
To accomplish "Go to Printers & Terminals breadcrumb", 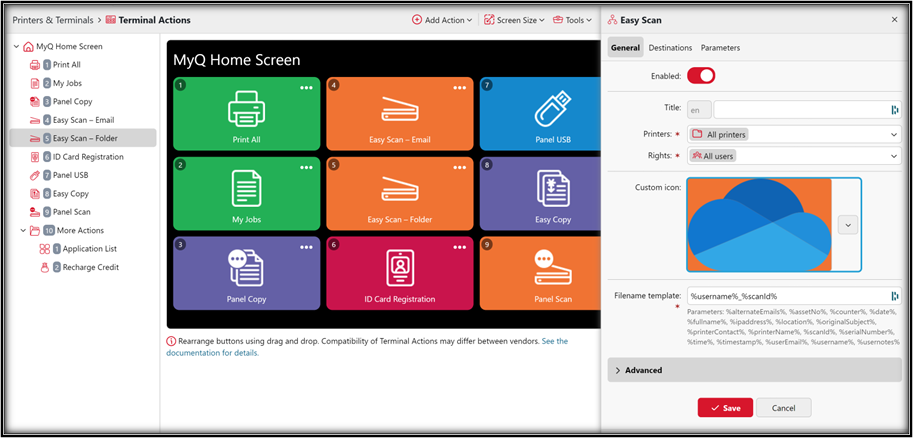I will [53, 20].
